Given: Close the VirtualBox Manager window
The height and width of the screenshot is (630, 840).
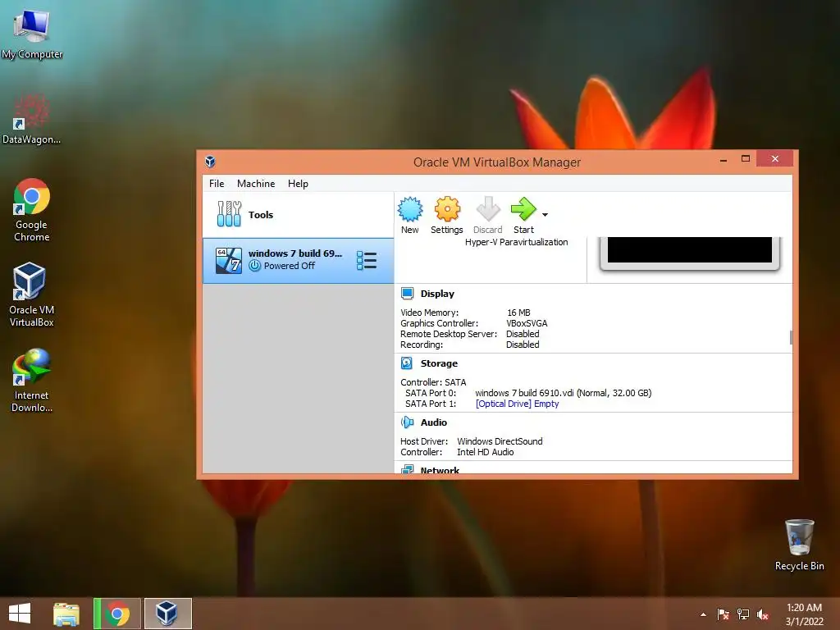Looking at the screenshot, I should pos(774,159).
